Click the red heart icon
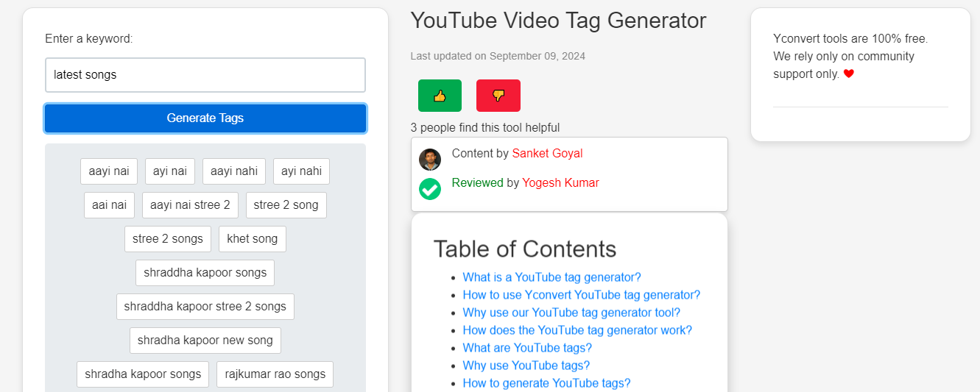The height and width of the screenshot is (392, 980). point(848,74)
